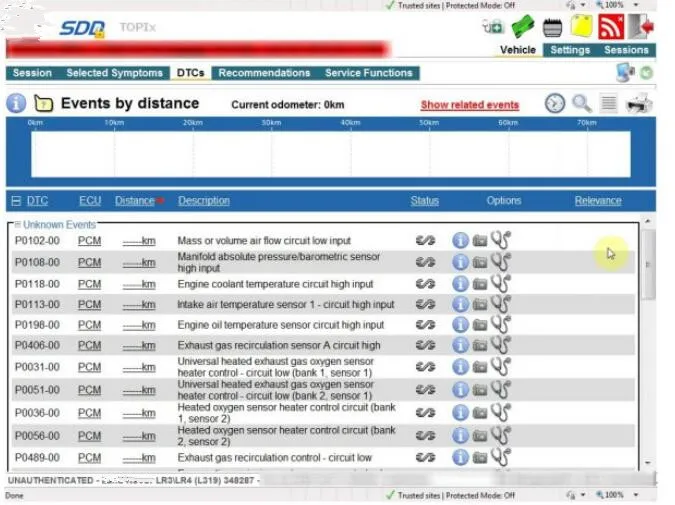Select the Exhaust gas recirculation sensor A description
The height and width of the screenshot is (505, 675).
pyautogui.click(x=279, y=345)
